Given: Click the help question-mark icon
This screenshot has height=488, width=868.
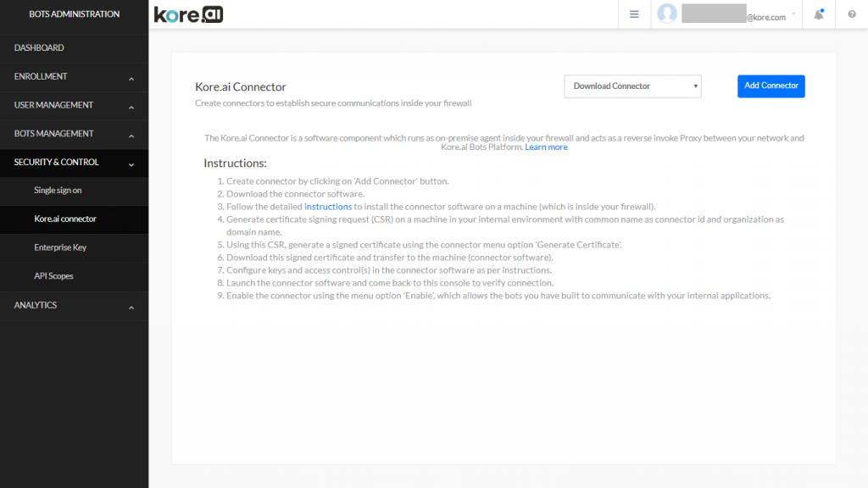Looking at the screenshot, I should coord(851,14).
